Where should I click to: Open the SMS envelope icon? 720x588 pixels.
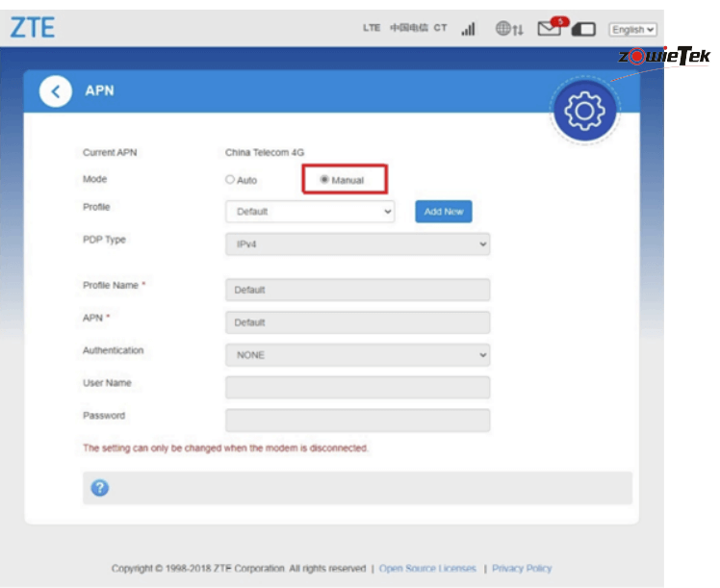(549, 29)
